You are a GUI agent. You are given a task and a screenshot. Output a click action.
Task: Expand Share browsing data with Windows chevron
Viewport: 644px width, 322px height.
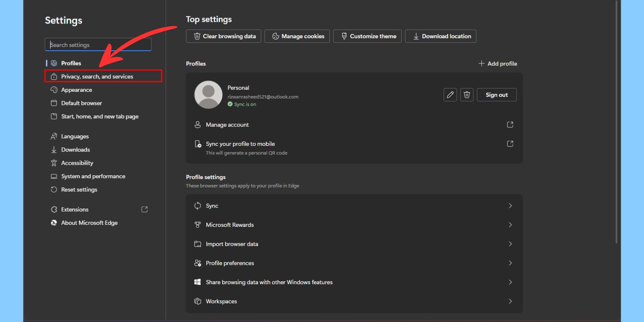510,282
